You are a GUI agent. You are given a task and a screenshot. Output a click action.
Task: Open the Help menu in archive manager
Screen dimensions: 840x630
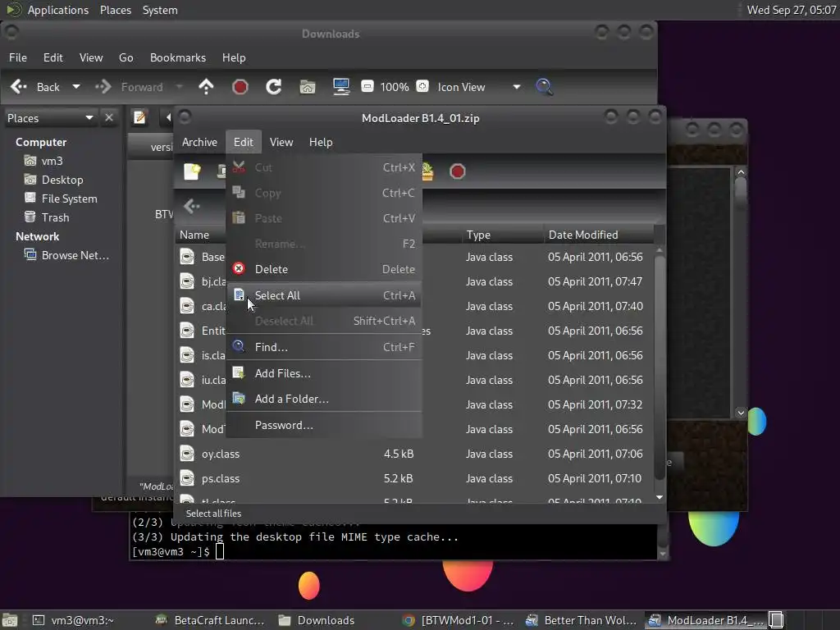pos(321,142)
